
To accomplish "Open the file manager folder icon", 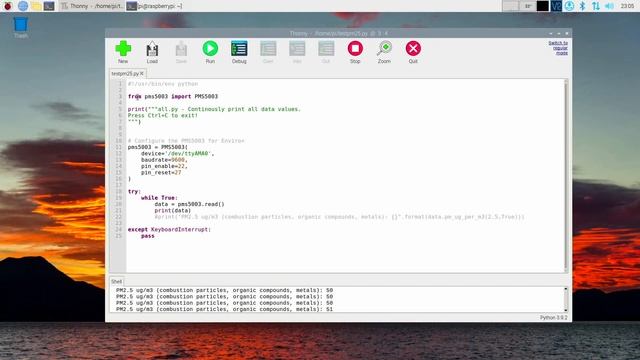I will coord(36,6).
